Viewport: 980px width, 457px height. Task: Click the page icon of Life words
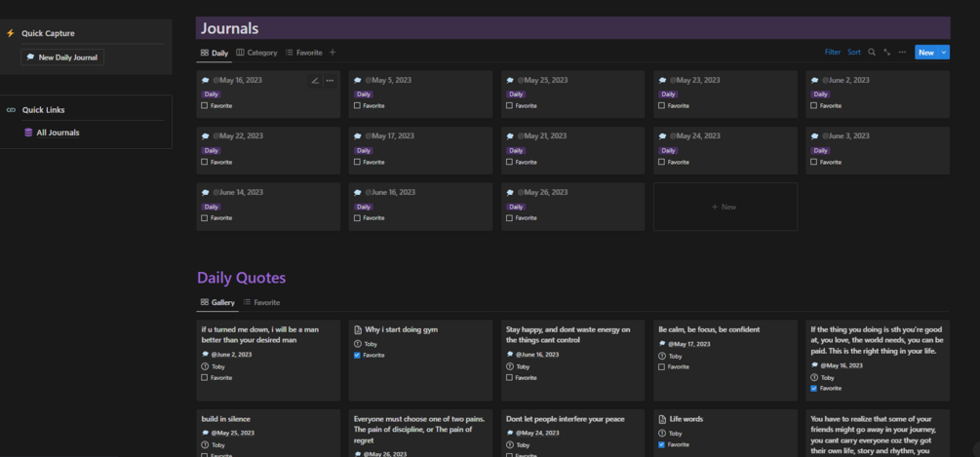662,419
